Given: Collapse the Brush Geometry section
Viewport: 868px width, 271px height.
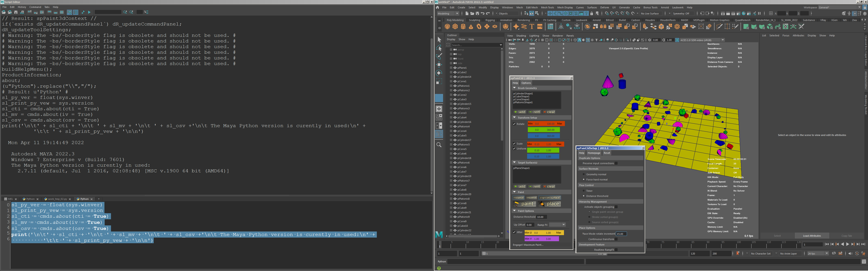Looking at the screenshot, I should point(514,88).
